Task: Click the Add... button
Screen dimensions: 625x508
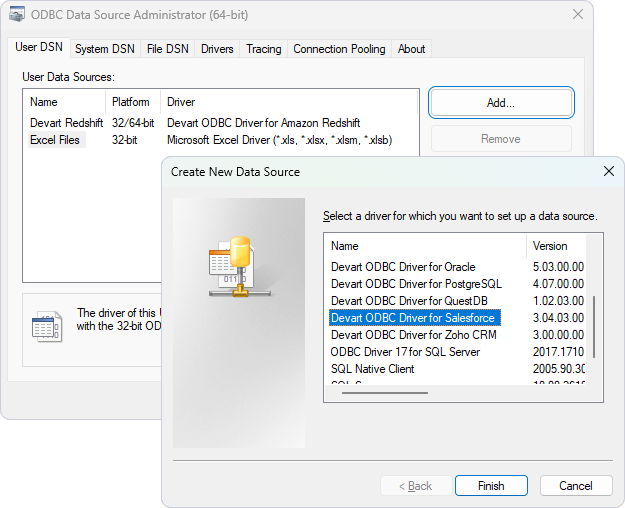Action: click(501, 103)
